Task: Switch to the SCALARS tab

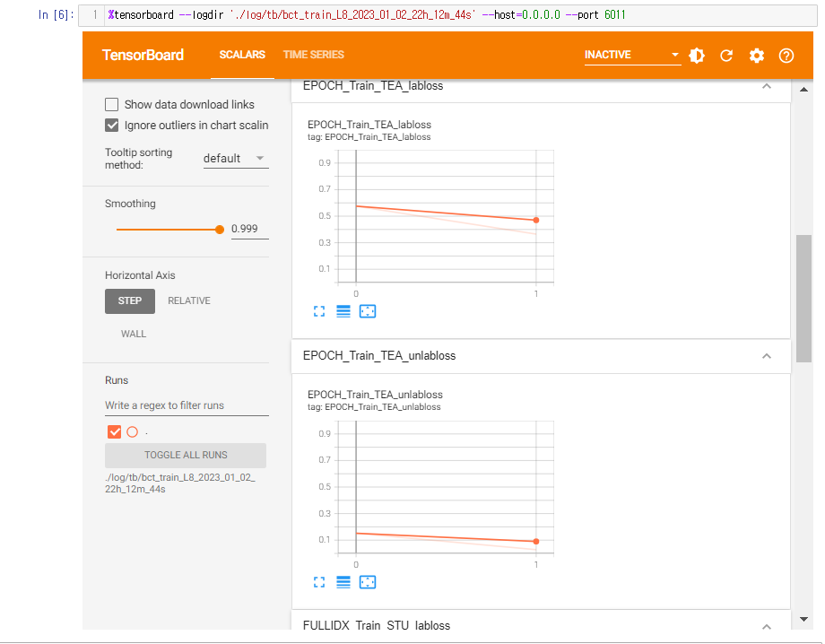Action: point(242,55)
